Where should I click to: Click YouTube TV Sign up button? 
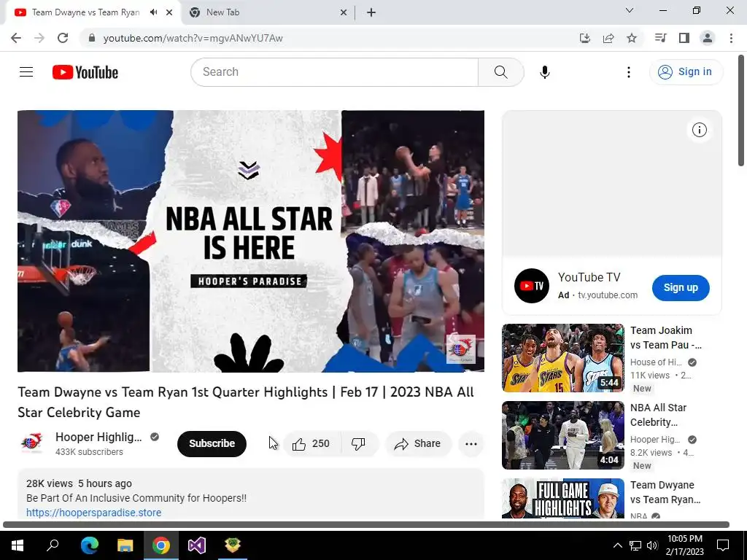[x=681, y=287]
